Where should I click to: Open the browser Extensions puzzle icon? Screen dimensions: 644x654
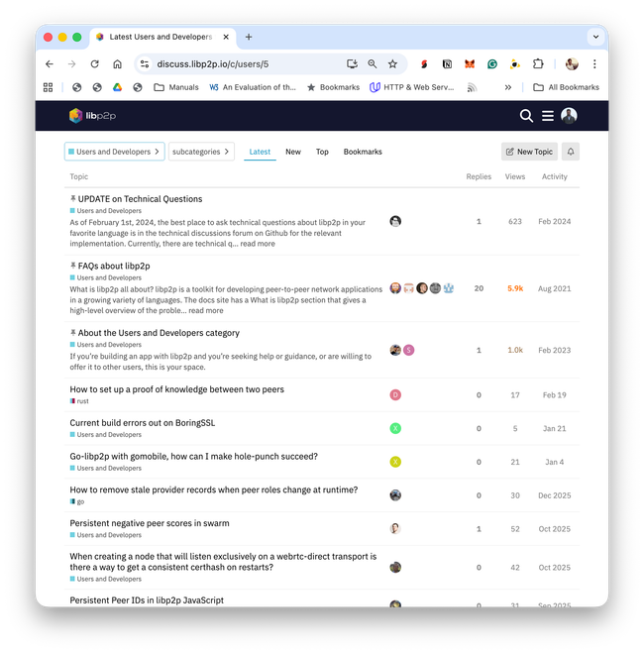point(538,63)
